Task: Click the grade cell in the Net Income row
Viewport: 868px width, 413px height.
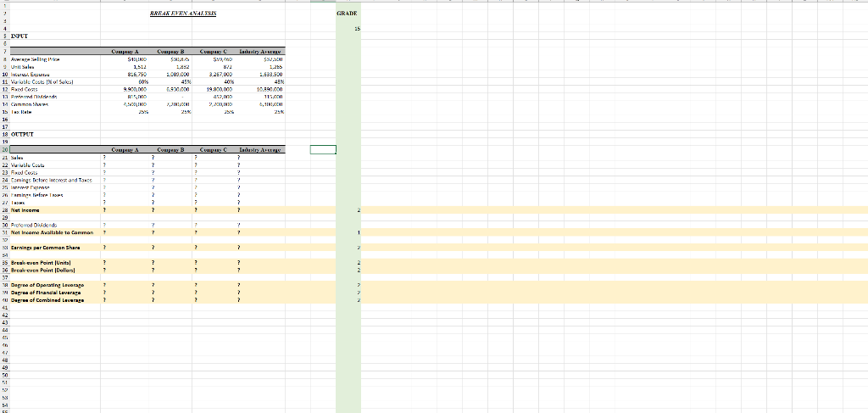Action: (348, 209)
